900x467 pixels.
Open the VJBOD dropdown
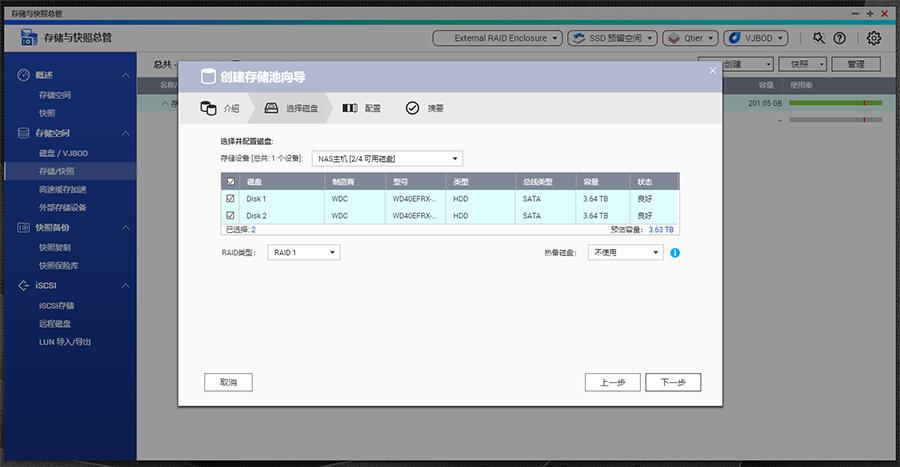[x=755, y=38]
